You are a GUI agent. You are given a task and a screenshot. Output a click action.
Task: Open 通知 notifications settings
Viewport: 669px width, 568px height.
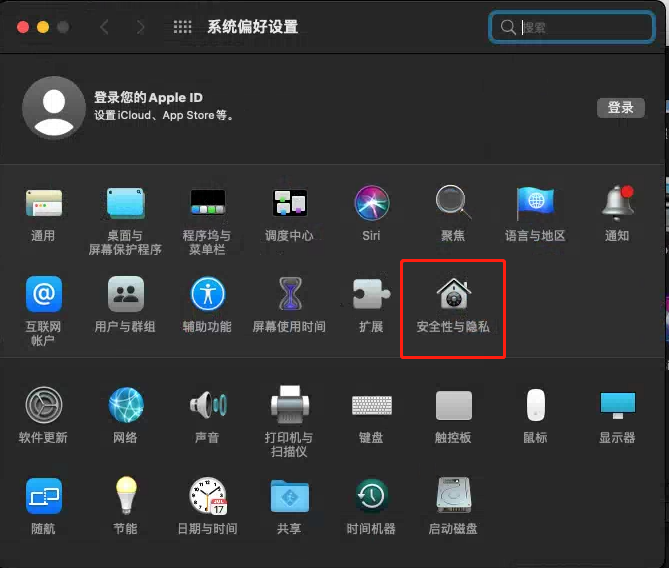617,205
